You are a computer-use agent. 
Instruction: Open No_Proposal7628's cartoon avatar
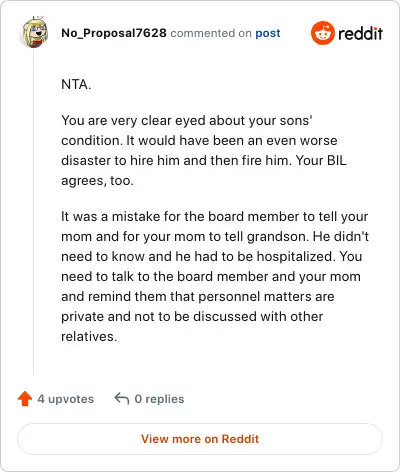[35, 32]
